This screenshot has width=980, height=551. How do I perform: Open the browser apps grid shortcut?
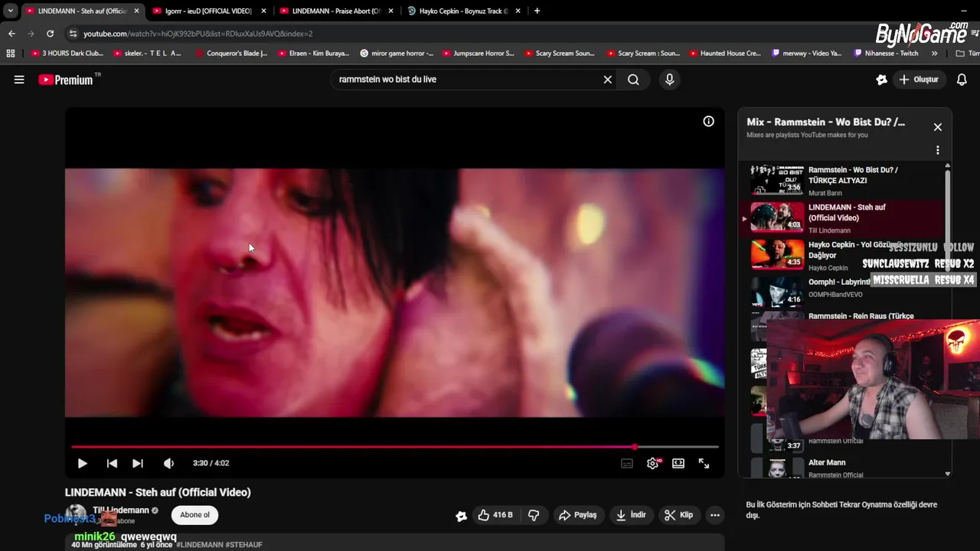point(11,54)
